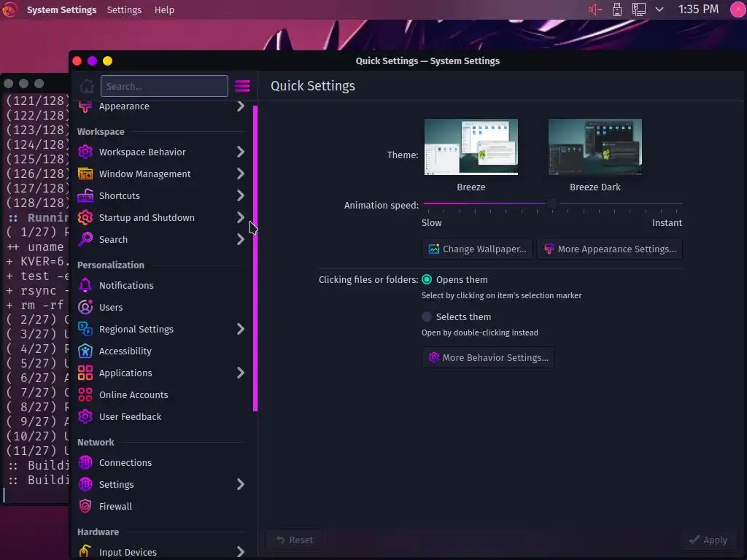Expand the Appearance category chevron
Viewport: 747px width, 560px height.
[x=241, y=106]
